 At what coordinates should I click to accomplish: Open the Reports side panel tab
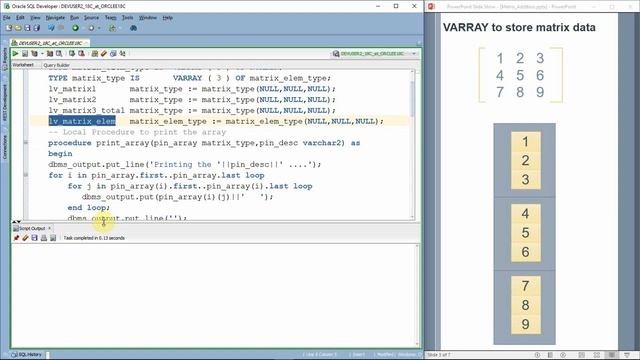[x=5, y=59]
